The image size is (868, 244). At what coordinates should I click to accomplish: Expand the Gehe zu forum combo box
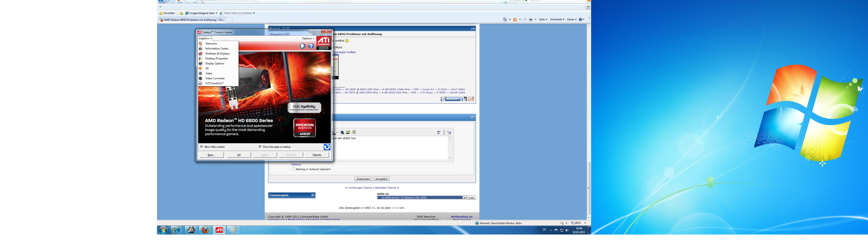464,198
